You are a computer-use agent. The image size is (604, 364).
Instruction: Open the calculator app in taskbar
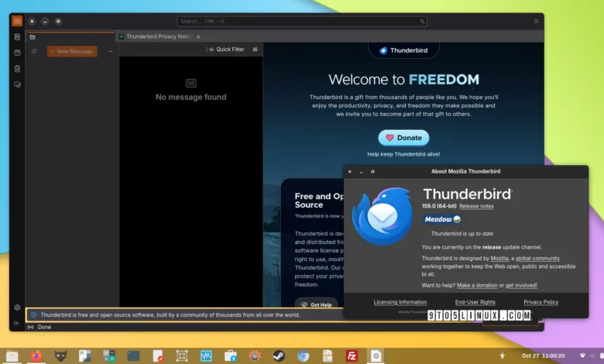pyautogui.click(x=109, y=356)
